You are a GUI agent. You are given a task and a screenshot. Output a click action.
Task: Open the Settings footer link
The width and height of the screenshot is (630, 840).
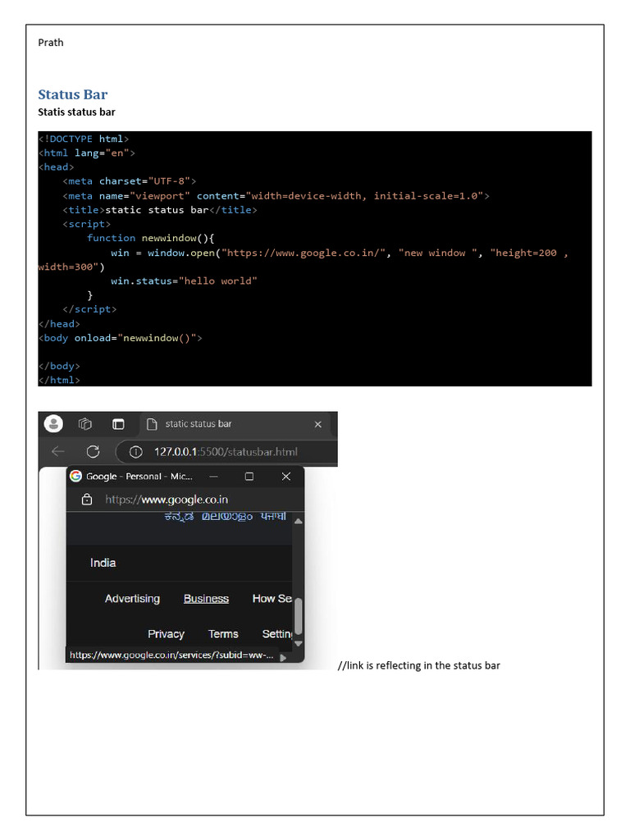277,634
